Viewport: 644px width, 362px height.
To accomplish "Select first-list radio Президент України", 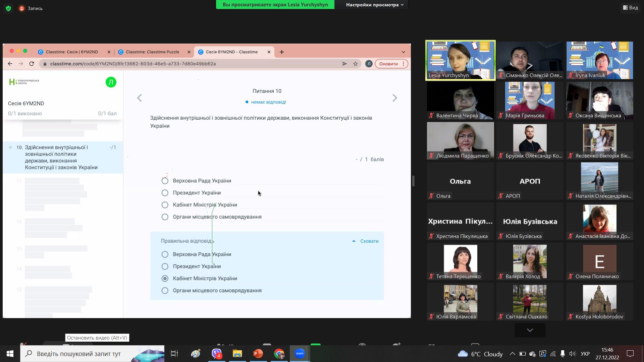I will (165, 193).
